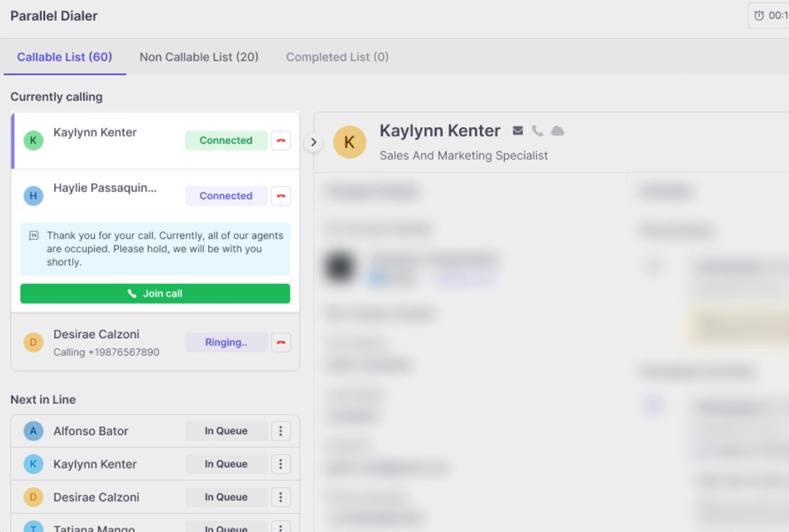Click the Sales And Marketing Specialist title
The height and width of the screenshot is (532, 789).
(464, 155)
